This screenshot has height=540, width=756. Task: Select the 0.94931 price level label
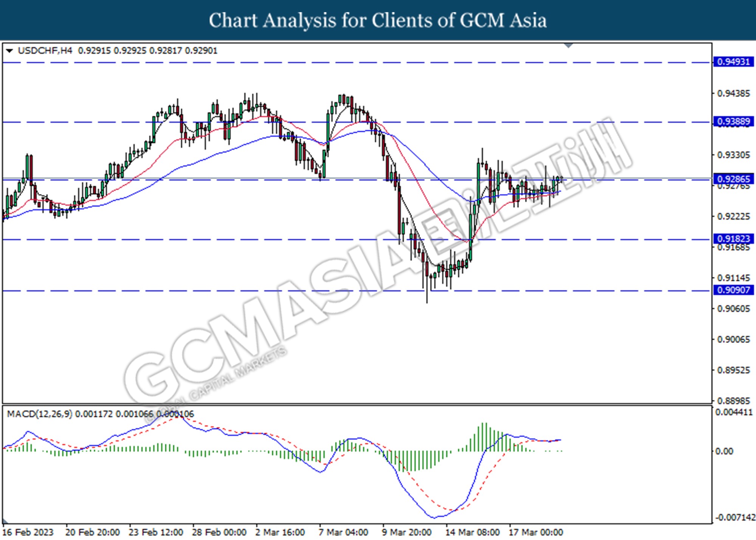pos(733,62)
